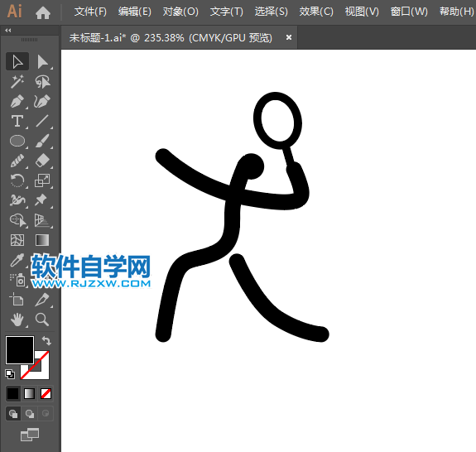Viewport: 476px width, 452px height.
Task: Select the Artboard tool
Action: click(17, 300)
